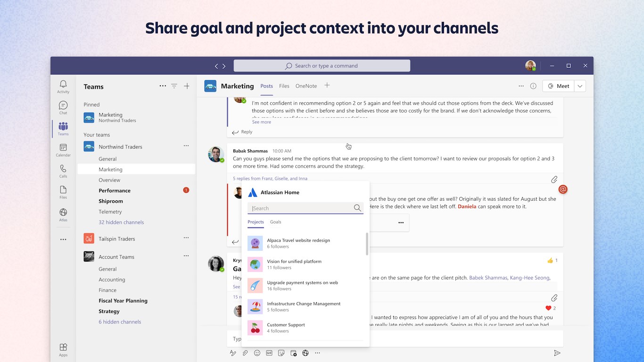Open Tailspin Traders team options ellipsis
Viewport: 644px width, 362px height.
tap(186, 238)
